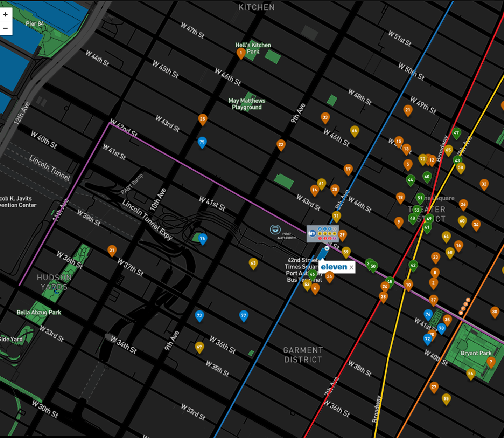Image resolution: width=504 pixels, height=438 pixels.
Task: Click blue marker number 73
Action: click(x=199, y=315)
